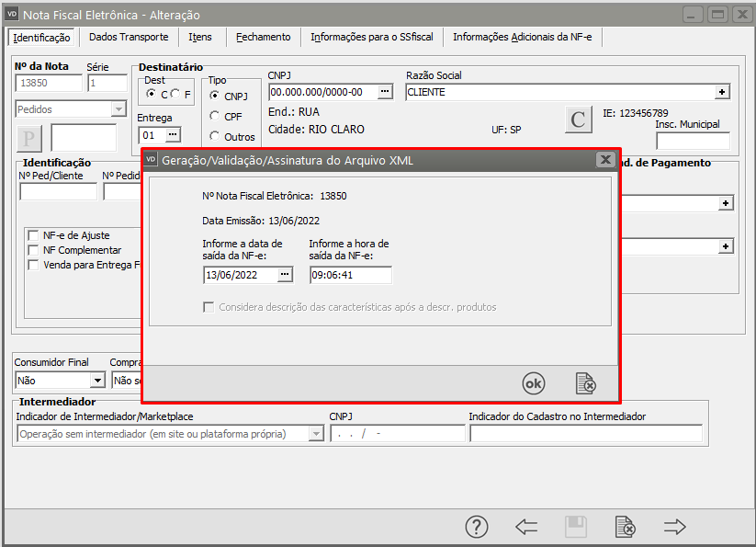Screen dimensions: 756x547
Task: Advance using the right arrow icon
Action: [x=675, y=527]
